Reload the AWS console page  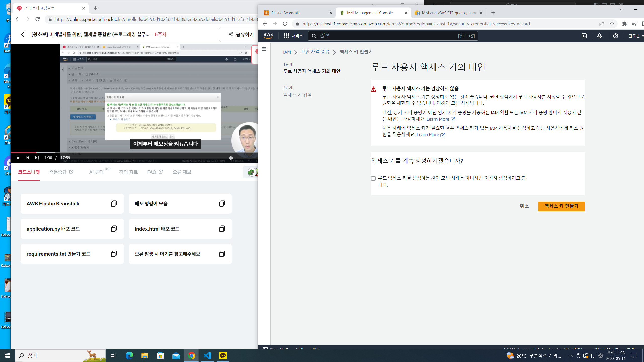[x=285, y=24]
